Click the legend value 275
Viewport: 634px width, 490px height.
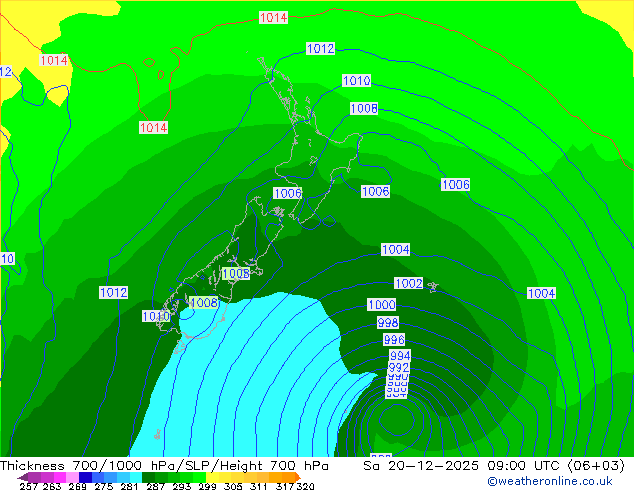104,486
